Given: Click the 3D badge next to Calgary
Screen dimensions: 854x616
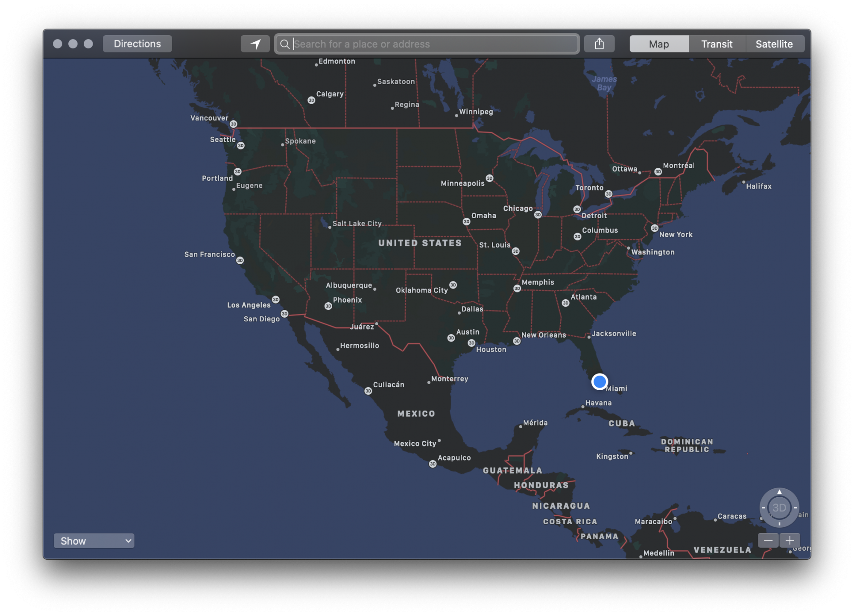Looking at the screenshot, I should coord(311,100).
